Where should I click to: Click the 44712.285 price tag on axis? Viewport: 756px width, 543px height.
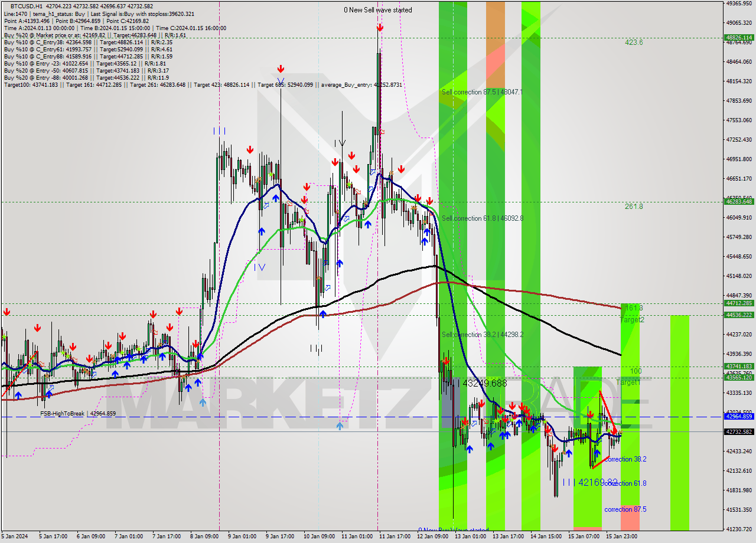coord(739,303)
